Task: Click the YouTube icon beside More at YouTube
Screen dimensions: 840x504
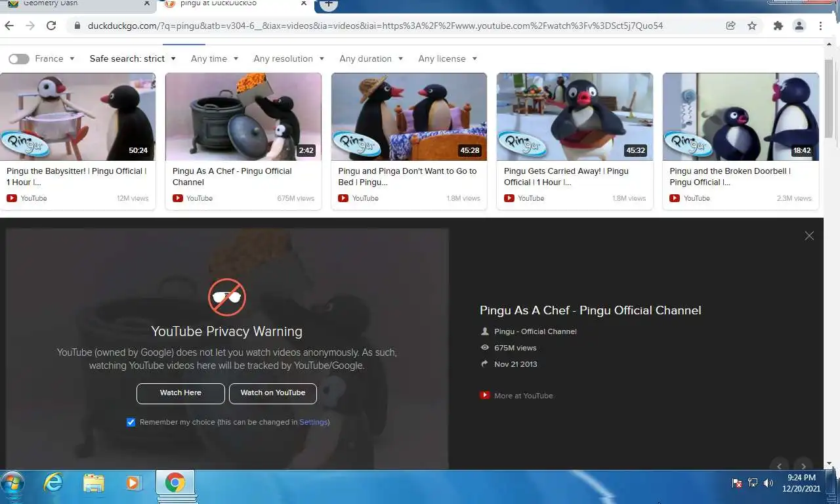Action: 485,395
